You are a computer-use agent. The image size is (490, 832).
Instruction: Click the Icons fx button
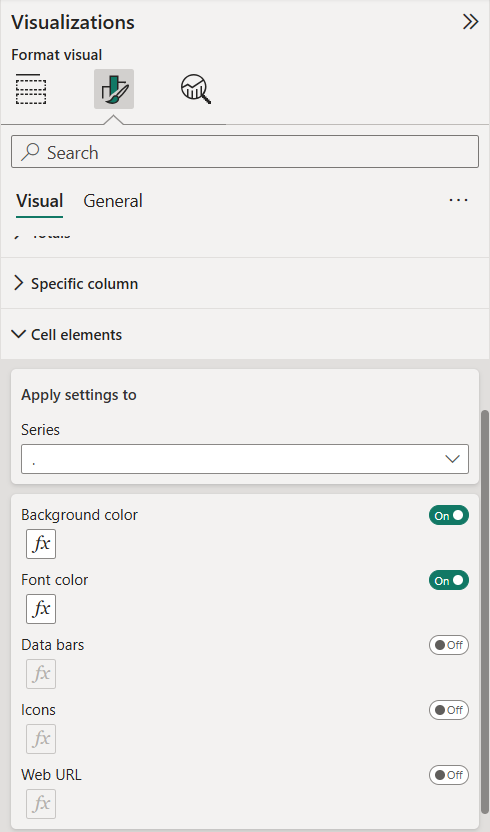(41, 739)
